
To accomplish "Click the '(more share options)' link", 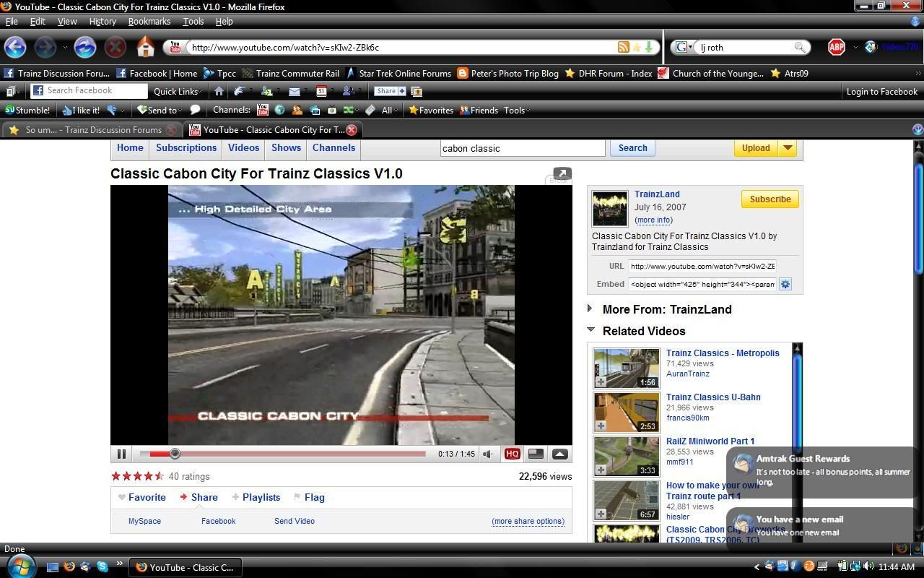I will coord(528,521).
